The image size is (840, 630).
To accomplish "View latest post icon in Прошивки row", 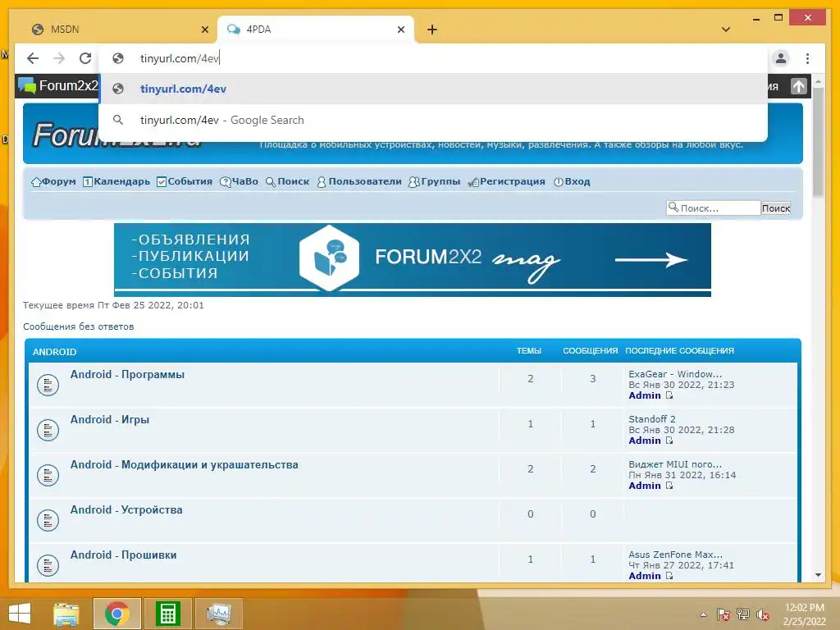I will [x=669, y=576].
